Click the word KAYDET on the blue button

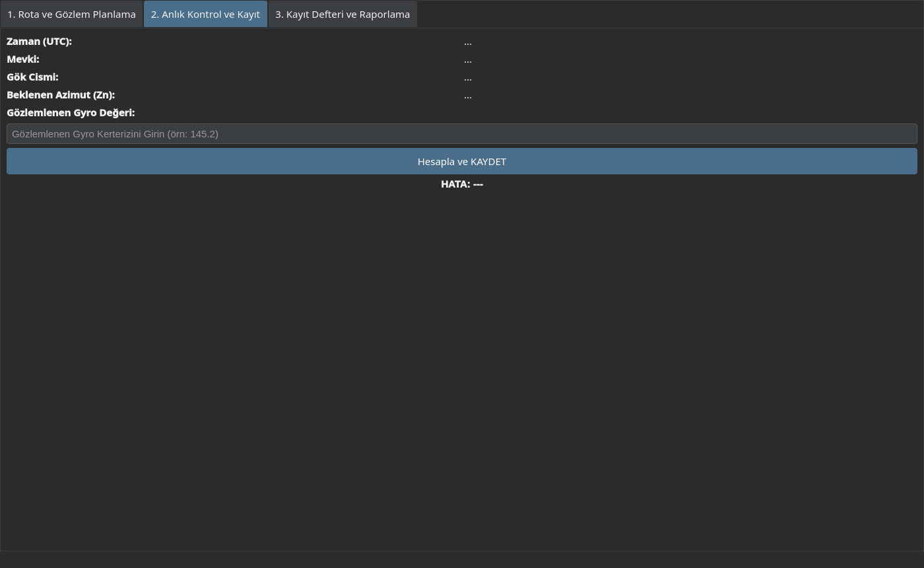click(x=488, y=161)
